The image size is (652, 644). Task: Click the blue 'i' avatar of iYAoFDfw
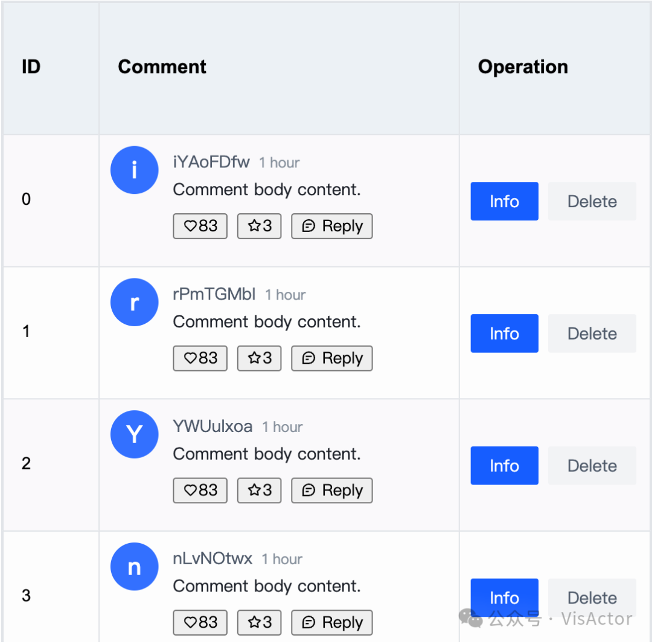pyautogui.click(x=134, y=170)
